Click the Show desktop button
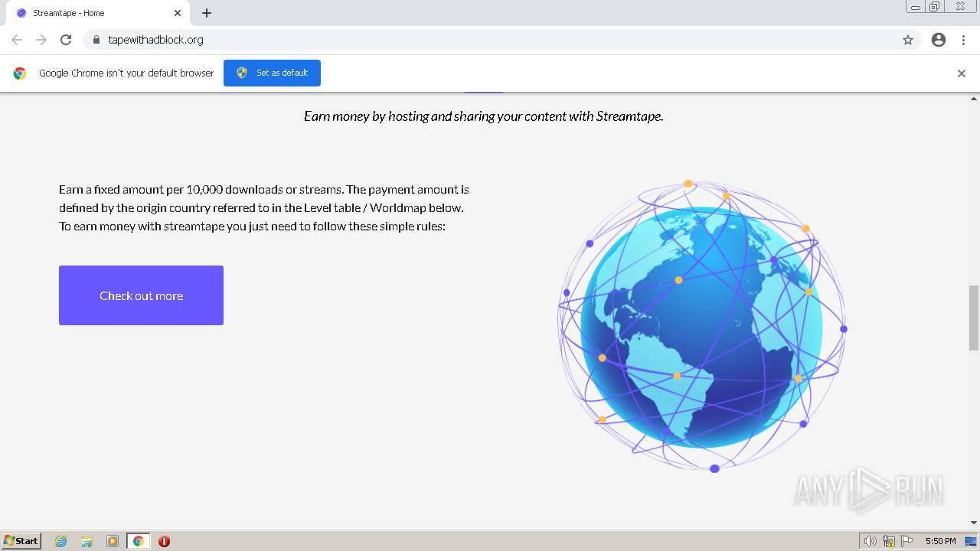The image size is (980, 551). [x=972, y=541]
